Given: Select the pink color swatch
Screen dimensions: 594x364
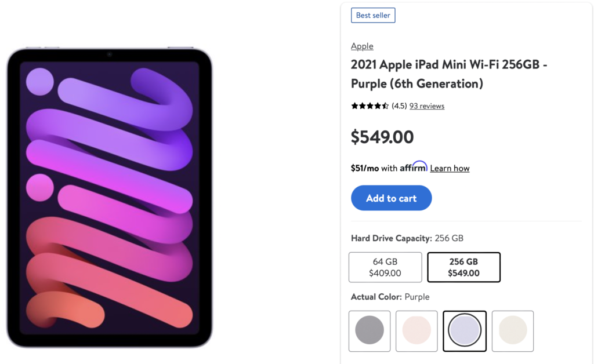Looking at the screenshot, I should pos(416,331).
